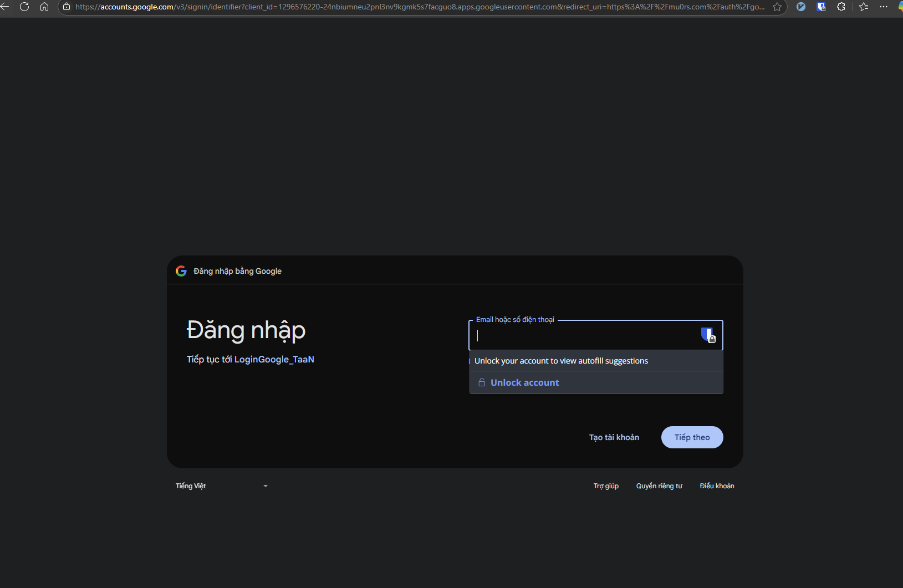
Task: Bookmark this page with the star icon
Action: (x=777, y=7)
